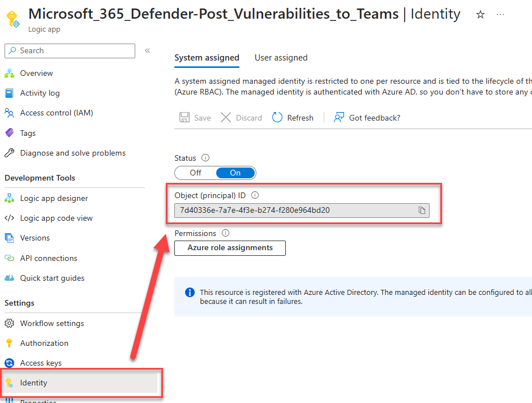Refresh the identity settings
Image resolution: width=532 pixels, height=403 pixels.
293,117
